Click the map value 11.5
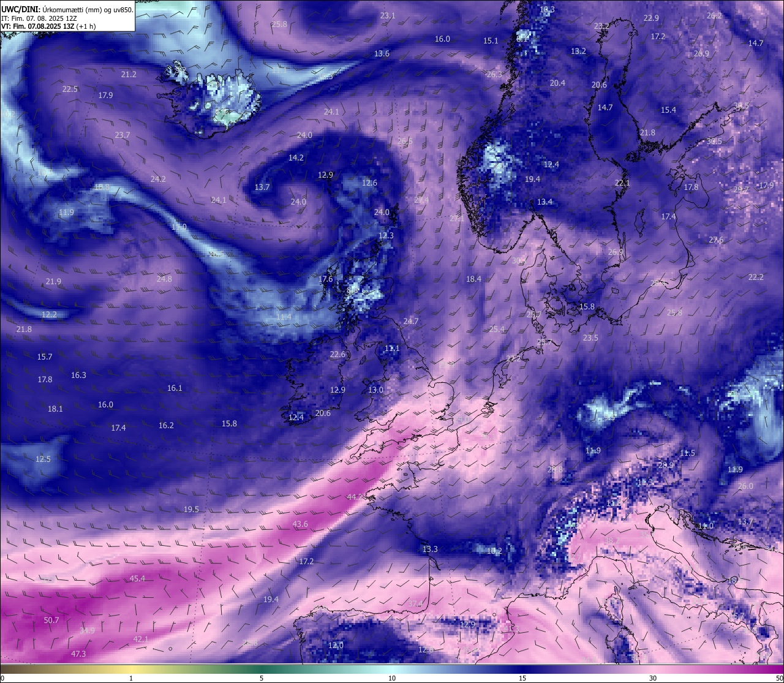784x683 pixels. 687,453
